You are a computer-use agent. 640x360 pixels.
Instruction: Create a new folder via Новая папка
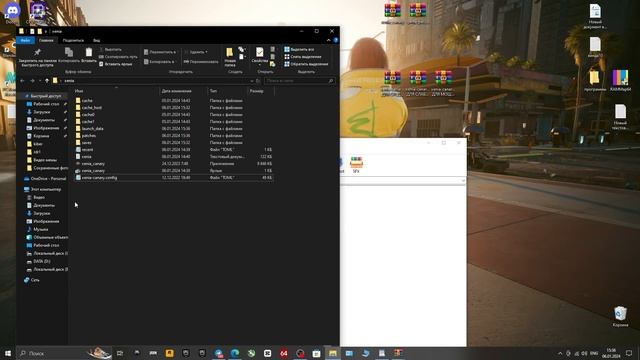coord(230,57)
